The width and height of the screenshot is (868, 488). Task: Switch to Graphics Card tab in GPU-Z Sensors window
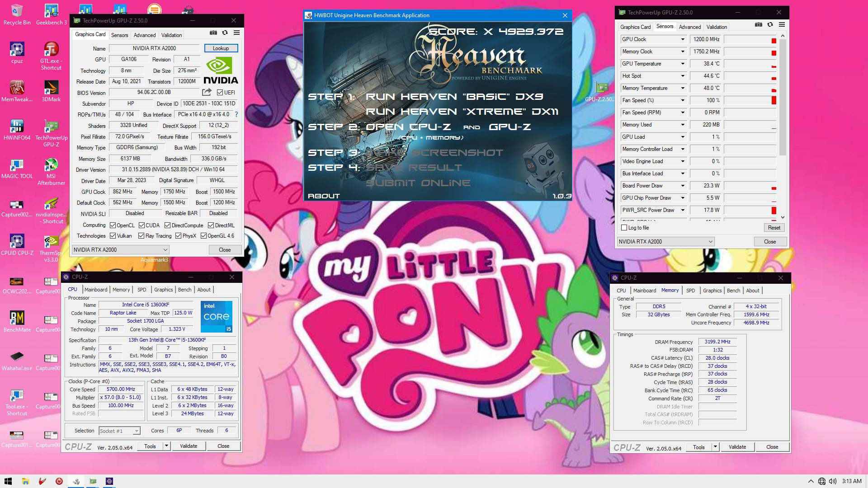coord(635,27)
